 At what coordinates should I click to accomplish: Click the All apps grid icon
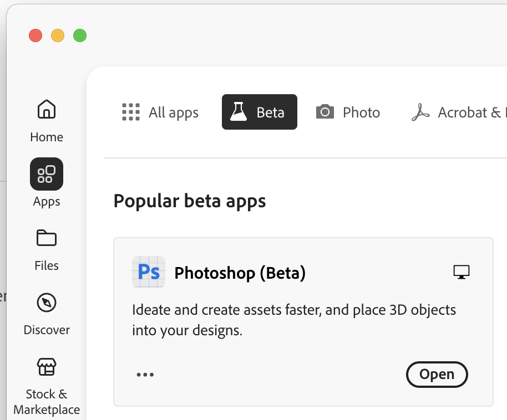[x=130, y=112]
